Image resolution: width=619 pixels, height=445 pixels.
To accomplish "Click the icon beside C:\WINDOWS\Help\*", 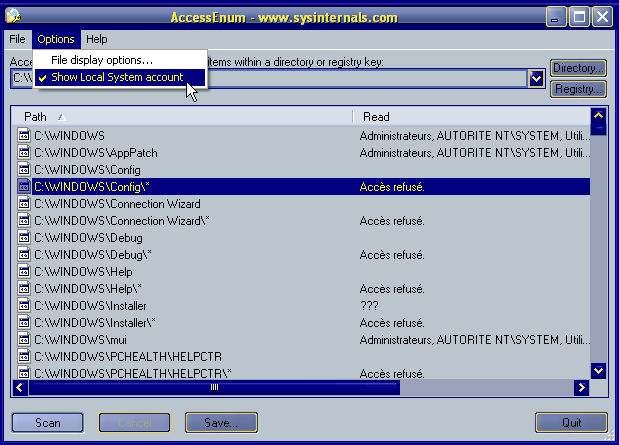I will pyautogui.click(x=24, y=288).
